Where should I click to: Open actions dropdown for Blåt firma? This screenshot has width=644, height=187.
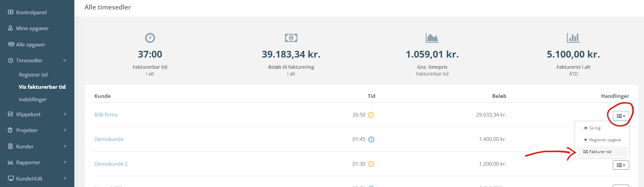[x=621, y=116]
